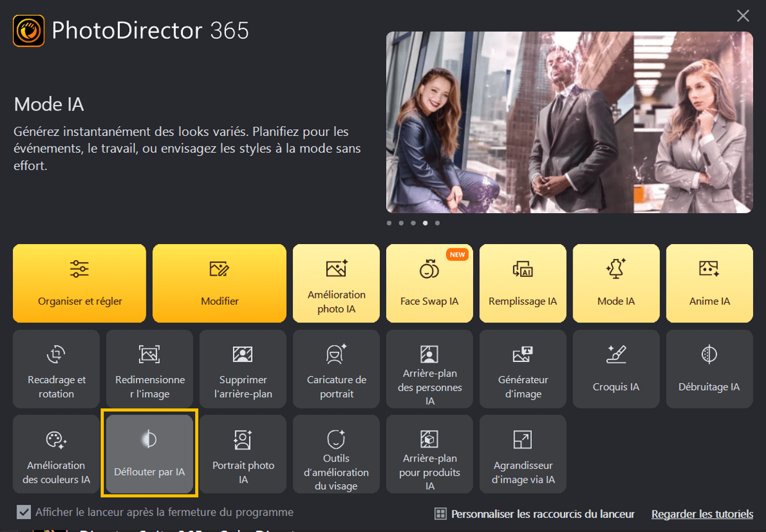Screen dimensions: 766x532
Task: Close the PhotoDirector launcher window
Action: [x=743, y=16]
